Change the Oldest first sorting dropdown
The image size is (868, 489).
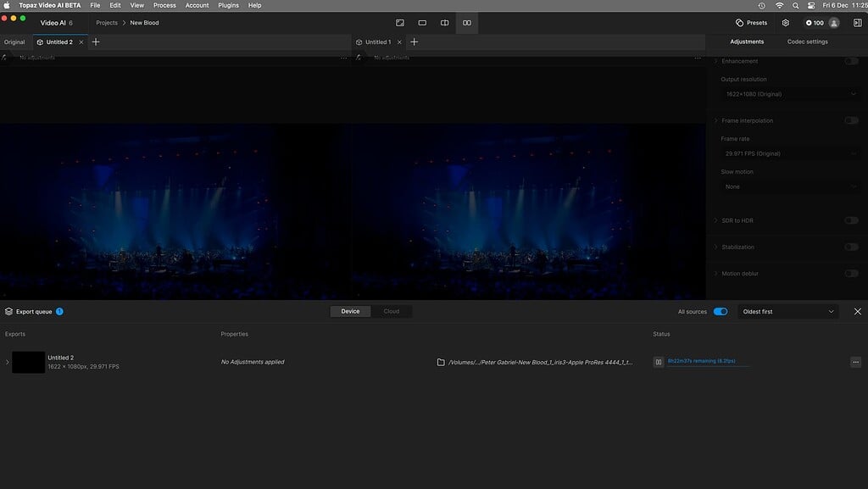[787, 311]
